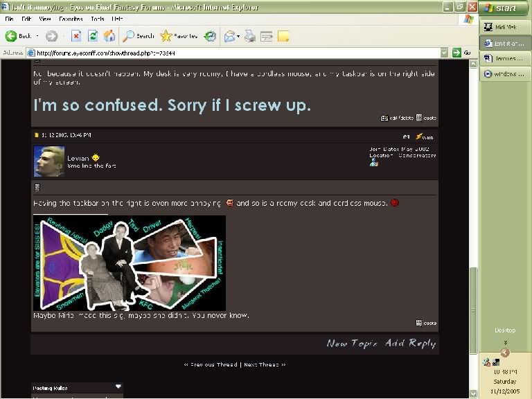
Task: Switch to the lemues taskbar item
Action: 505,58
